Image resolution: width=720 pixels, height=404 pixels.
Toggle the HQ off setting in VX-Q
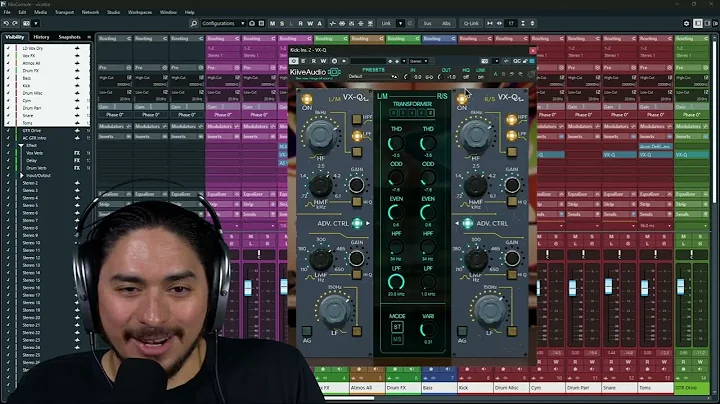tap(466, 77)
